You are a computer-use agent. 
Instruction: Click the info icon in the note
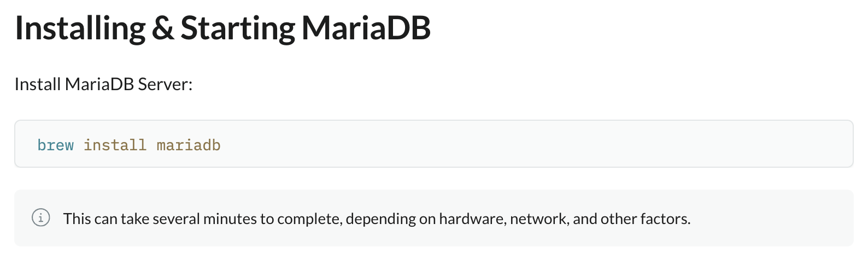(41, 217)
